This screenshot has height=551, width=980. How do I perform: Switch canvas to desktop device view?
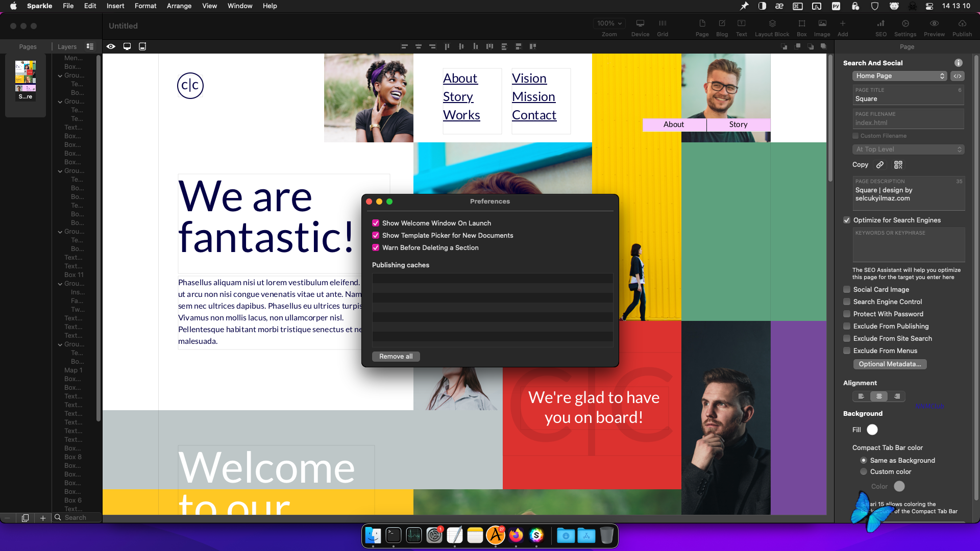tap(127, 46)
